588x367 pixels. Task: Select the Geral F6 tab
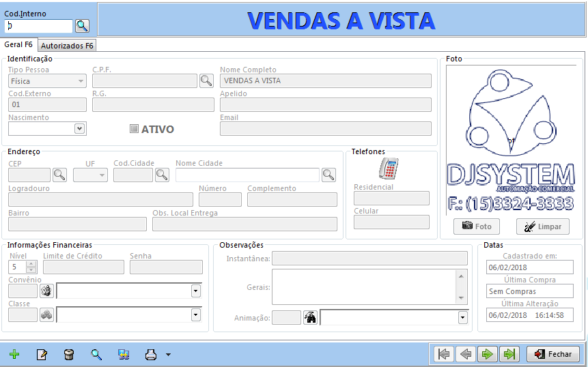pyautogui.click(x=18, y=44)
